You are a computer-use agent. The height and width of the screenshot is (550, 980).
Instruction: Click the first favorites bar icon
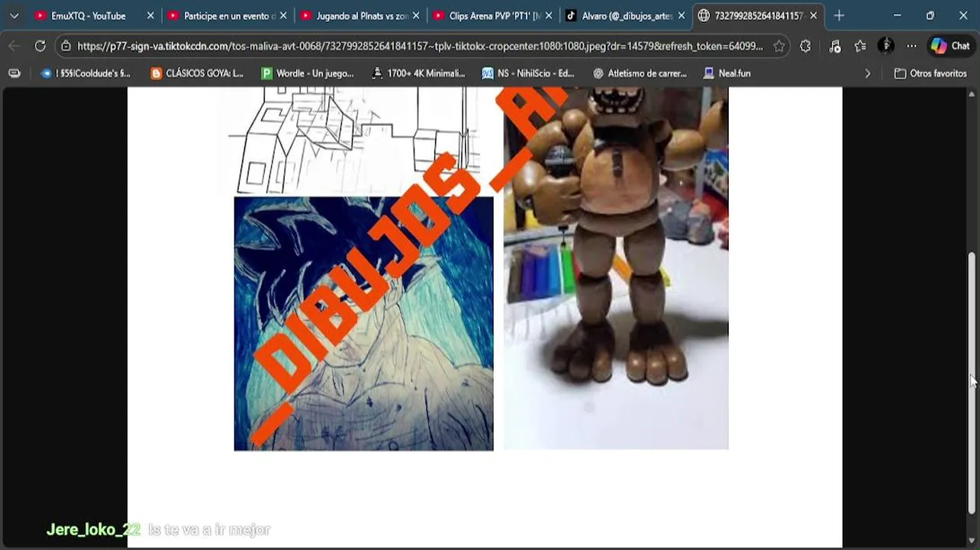click(x=14, y=73)
